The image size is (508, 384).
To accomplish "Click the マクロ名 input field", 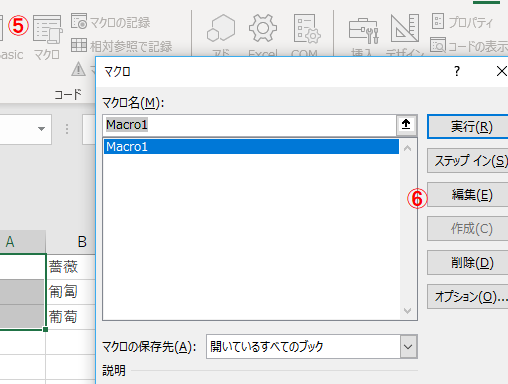I will 250,125.
